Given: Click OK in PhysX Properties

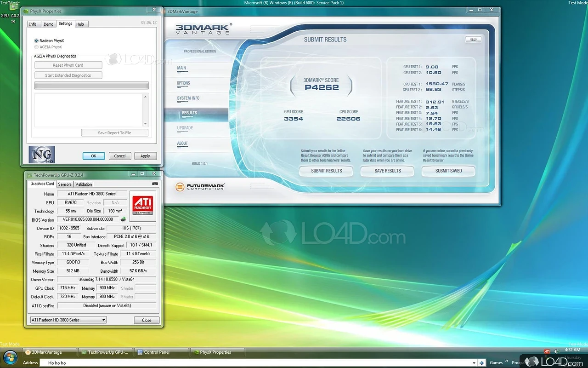Looking at the screenshot, I should (94, 156).
